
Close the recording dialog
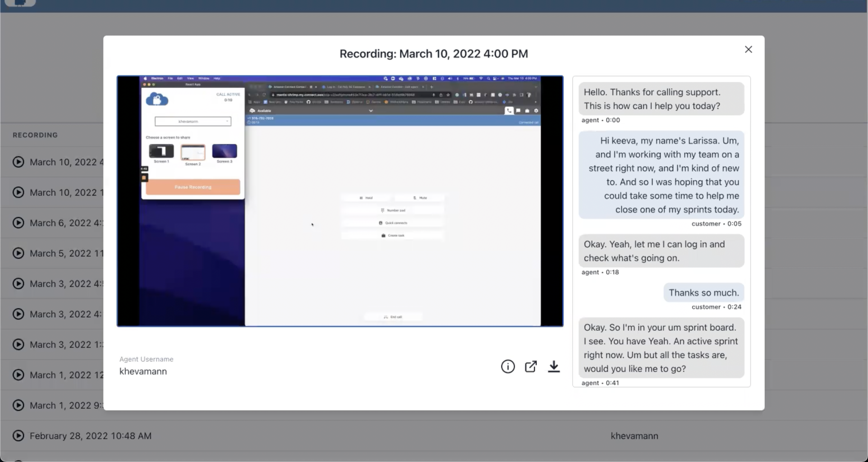point(748,50)
